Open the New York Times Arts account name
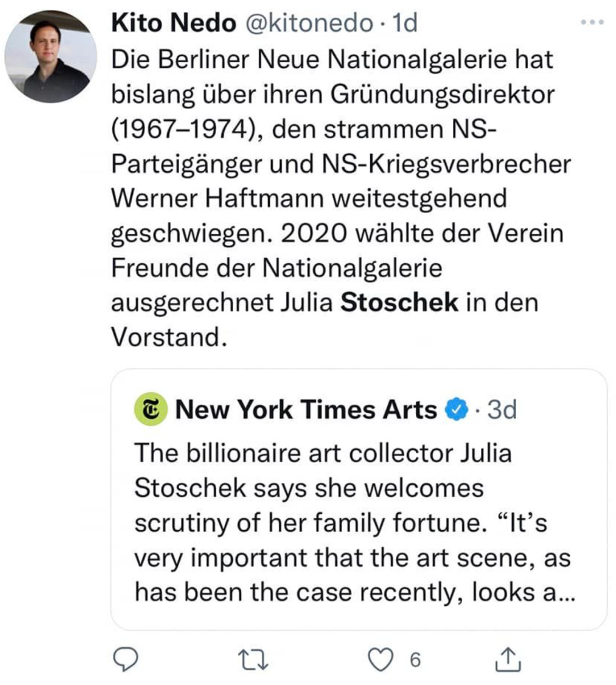Viewport: 616px width, 685px height. click(x=306, y=410)
